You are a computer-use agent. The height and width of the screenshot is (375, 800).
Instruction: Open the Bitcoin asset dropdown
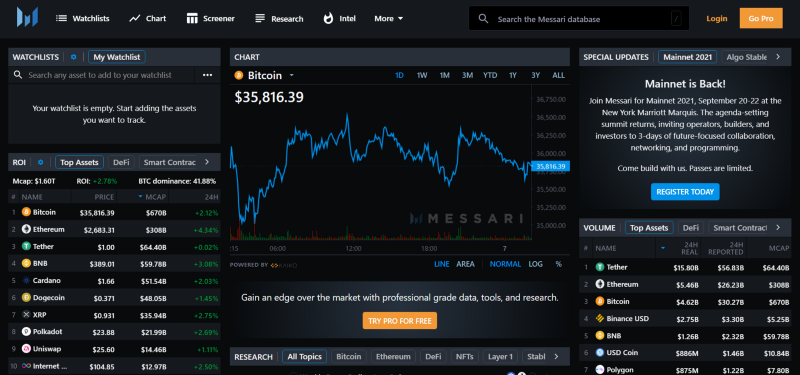coord(291,76)
